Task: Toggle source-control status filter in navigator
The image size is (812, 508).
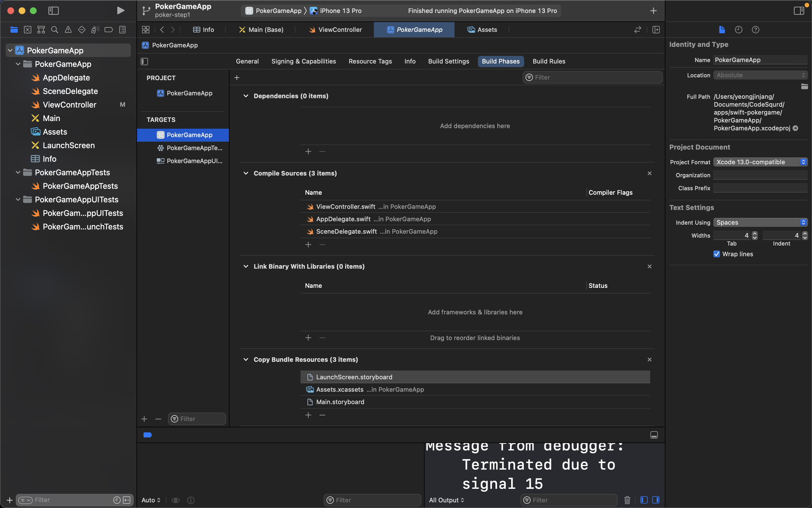Action: point(127,500)
